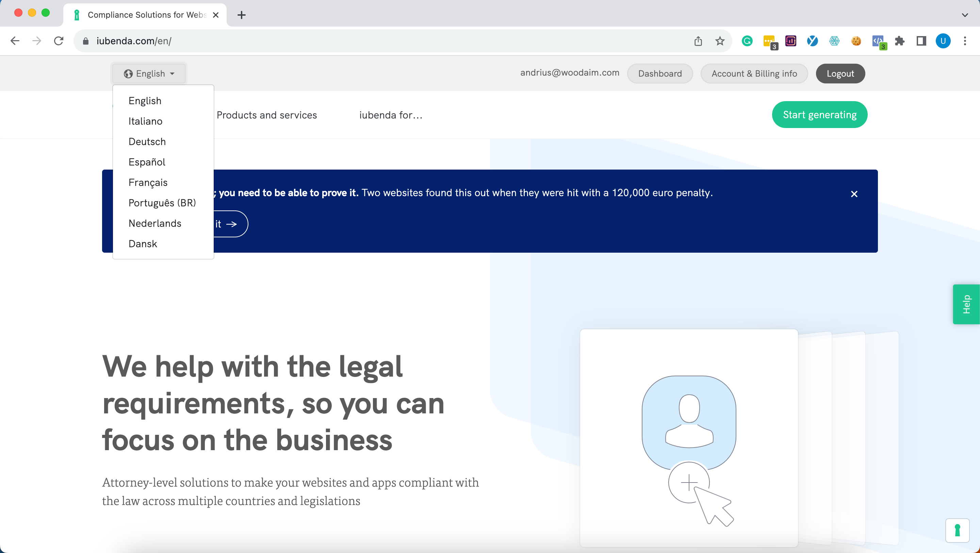Click the share page icon in the address bar
Viewport: 980px width, 553px height.
(698, 41)
